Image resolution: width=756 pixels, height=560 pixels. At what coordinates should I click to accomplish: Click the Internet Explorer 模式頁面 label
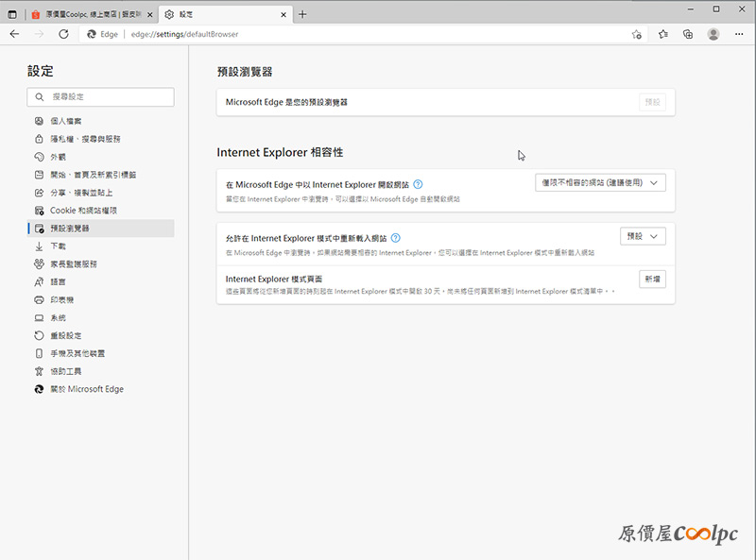coord(274,279)
